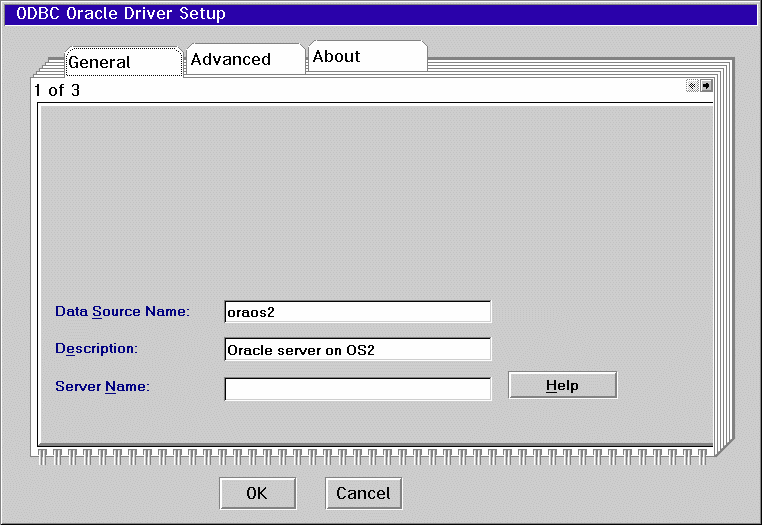Image resolution: width=762 pixels, height=525 pixels.
Task: Click the "Server Name:" label
Action: point(103,386)
